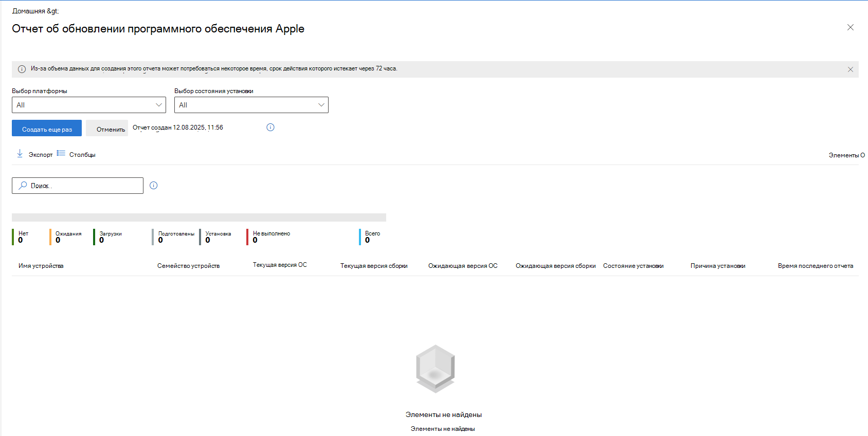Image resolution: width=868 pixels, height=436 pixels.
Task: Sort by 'Причина установки' column header
Action: tap(718, 266)
